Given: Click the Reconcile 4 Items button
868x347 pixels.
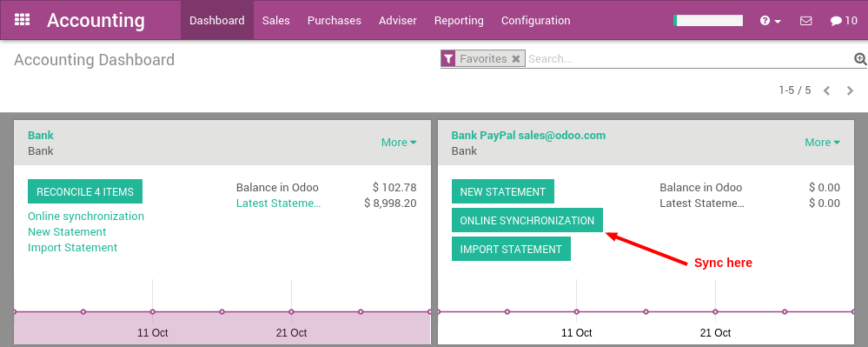Looking at the screenshot, I should point(85,191).
